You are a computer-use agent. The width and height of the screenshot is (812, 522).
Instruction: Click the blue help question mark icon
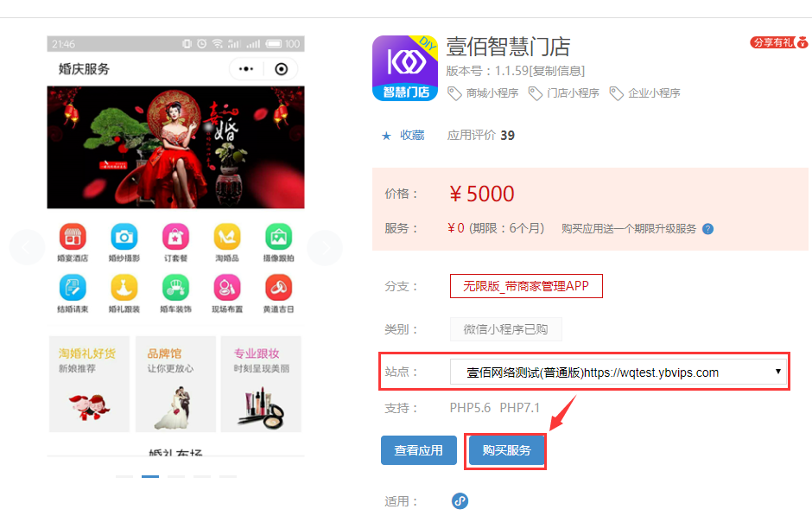coord(708,229)
